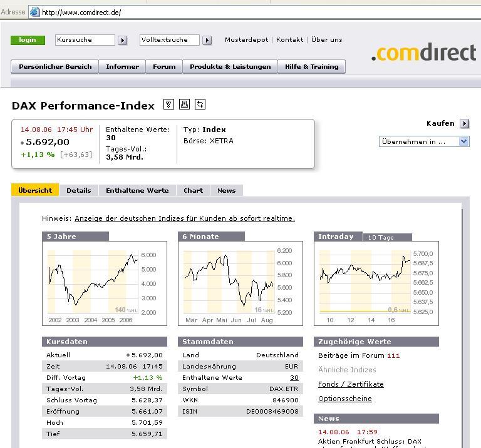
Task: Open the Forum menu
Action: point(164,66)
